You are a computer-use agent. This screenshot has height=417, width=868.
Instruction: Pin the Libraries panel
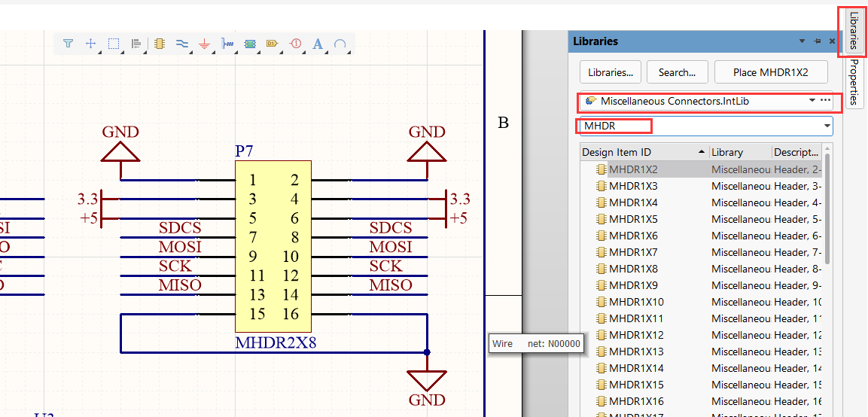[x=817, y=41]
